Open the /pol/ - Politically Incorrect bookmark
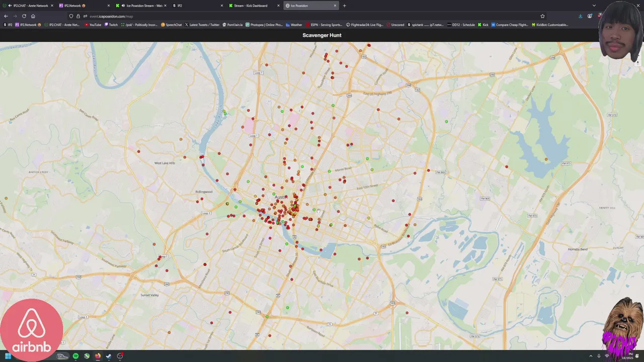The width and height of the screenshot is (644, 362). click(x=140, y=25)
